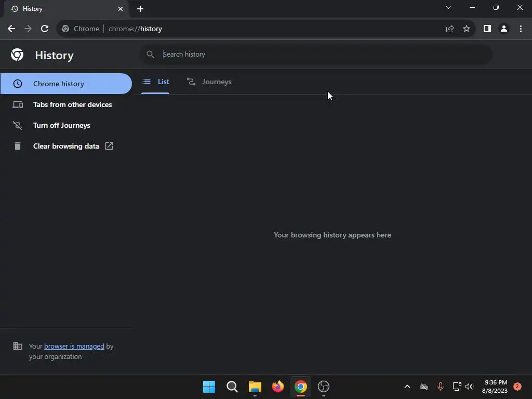The width and height of the screenshot is (532, 399).
Task: Open the profile avatar menu
Action: pos(504,29)
